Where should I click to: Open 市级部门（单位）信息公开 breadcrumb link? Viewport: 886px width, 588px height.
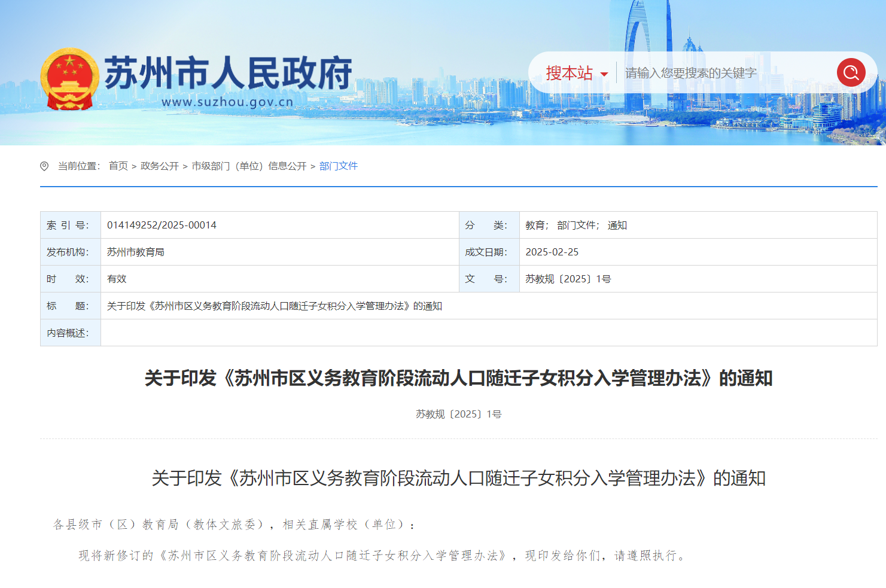click(248, 166)
